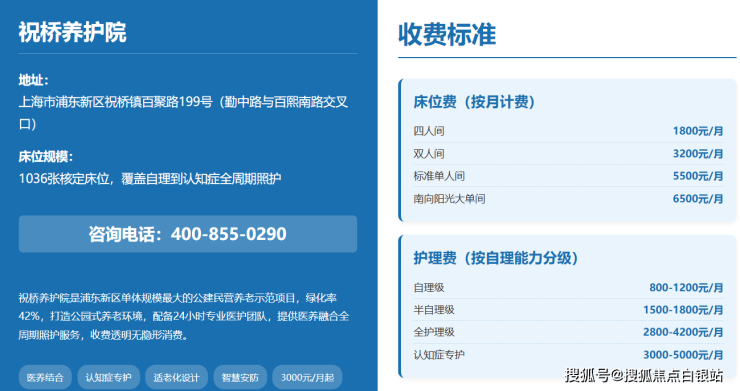740x391 pixels.
Task: Click the 5500元/月 price
Action: pyautogui.click(x=698, y=176)
